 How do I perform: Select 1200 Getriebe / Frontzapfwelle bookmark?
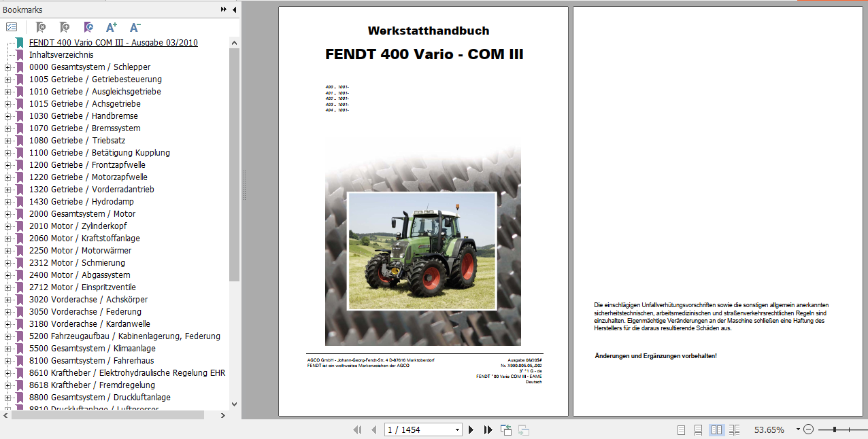pyautogui.click(x=87, y=164)
